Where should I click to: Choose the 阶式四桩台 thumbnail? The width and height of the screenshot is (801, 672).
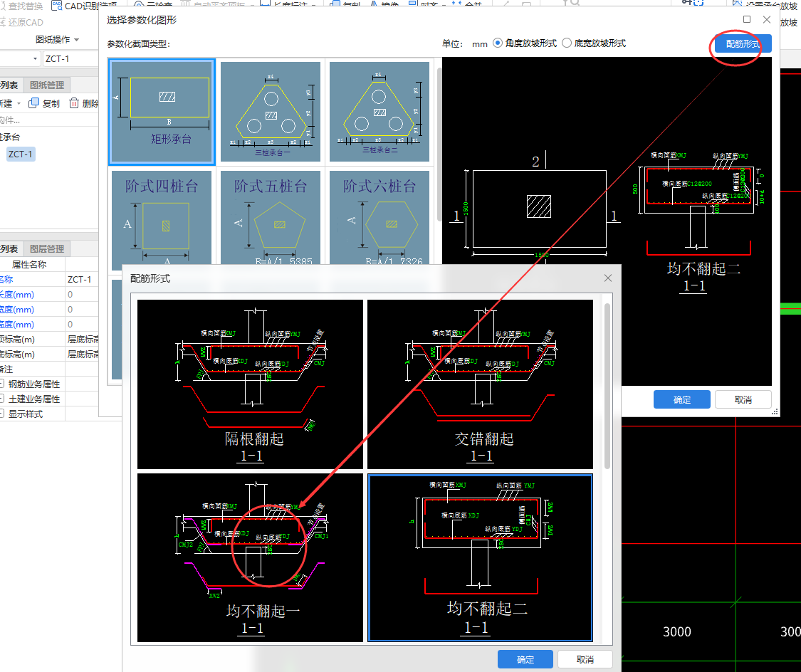click(162, 219)
